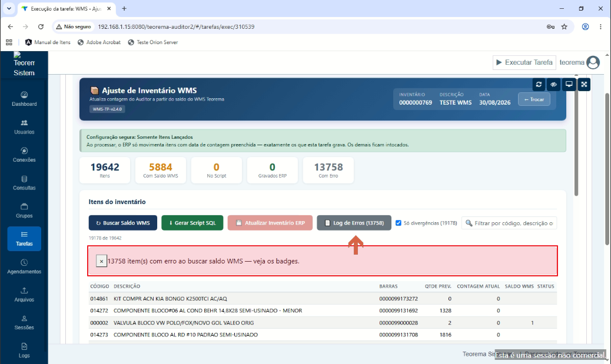611x364 pixels.
Task: Open the Log de Erros (13758) button
Action: pos(354,223)
